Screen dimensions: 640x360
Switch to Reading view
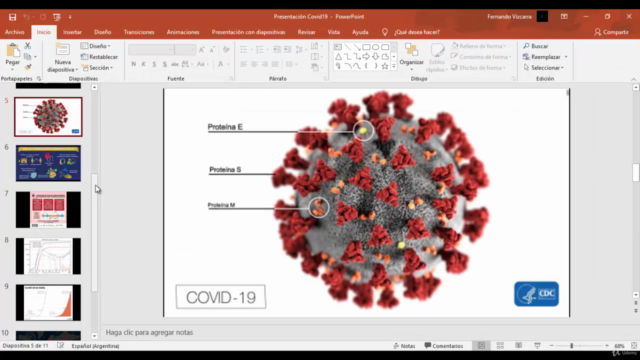[518, 346]
